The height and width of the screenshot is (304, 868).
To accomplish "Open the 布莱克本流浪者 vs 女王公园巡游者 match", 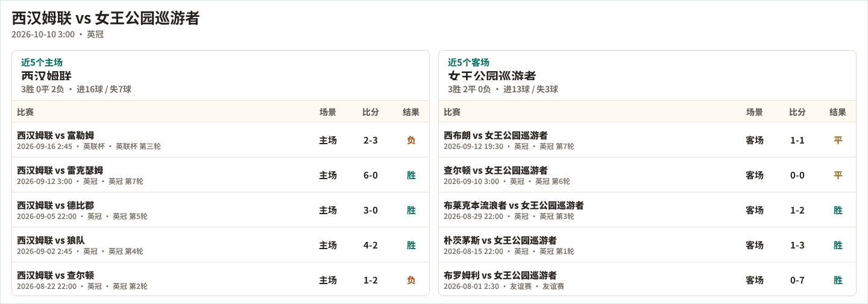I will point(647,210).
